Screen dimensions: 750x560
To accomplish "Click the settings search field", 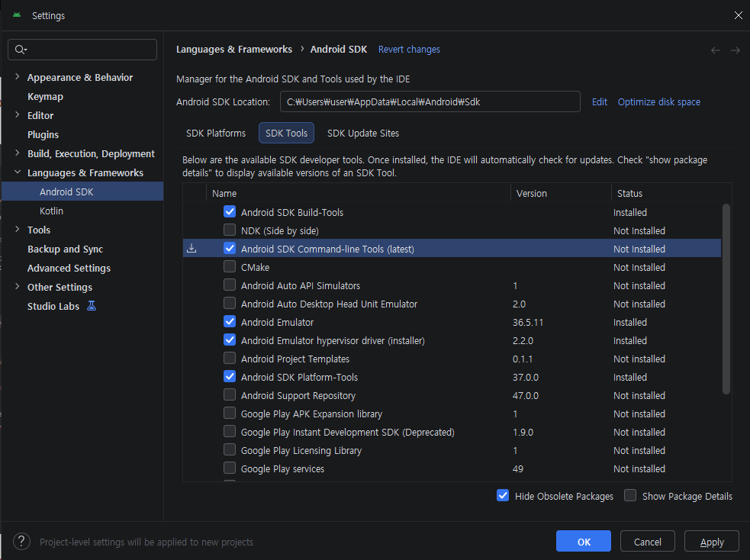I will [x=82, y=50].
